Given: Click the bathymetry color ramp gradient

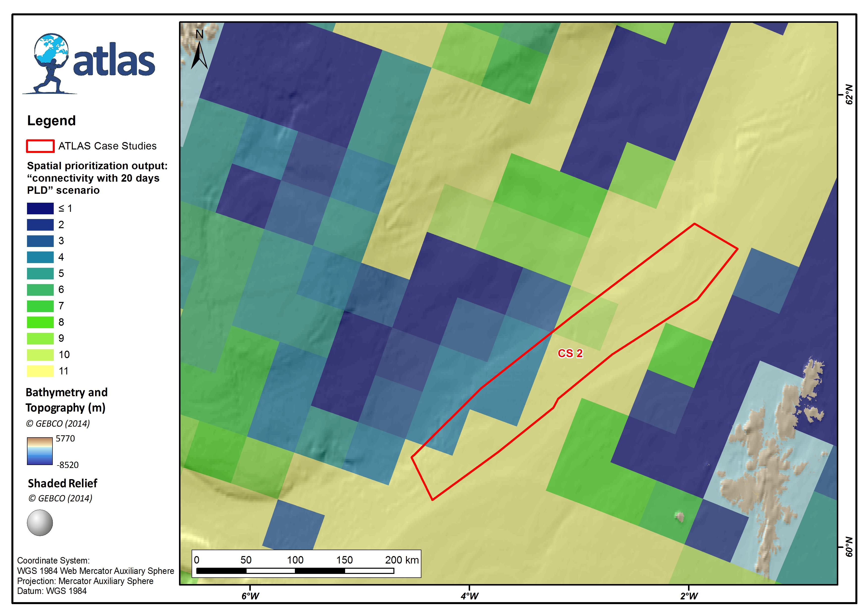Looking at the screenshot, I should pos(40,451).
